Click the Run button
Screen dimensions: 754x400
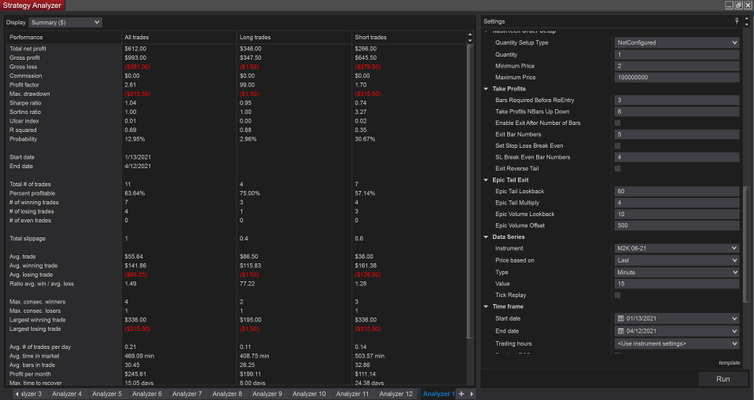click(722, 379)
